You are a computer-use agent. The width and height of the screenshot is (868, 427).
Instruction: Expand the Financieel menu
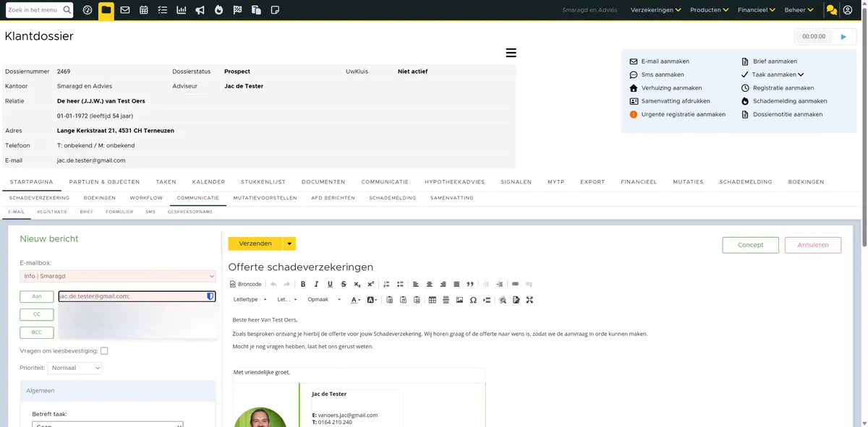(x=757, y=10)
